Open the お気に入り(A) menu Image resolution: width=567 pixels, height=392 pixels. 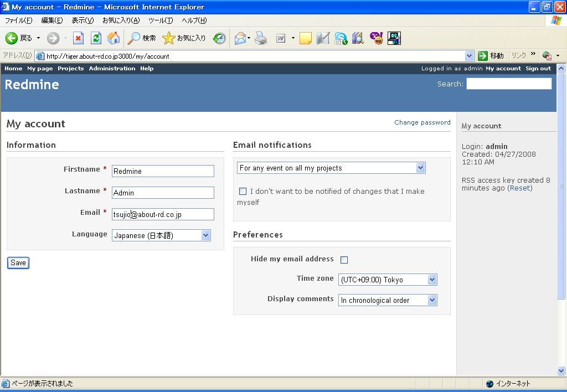pos(121,20)
